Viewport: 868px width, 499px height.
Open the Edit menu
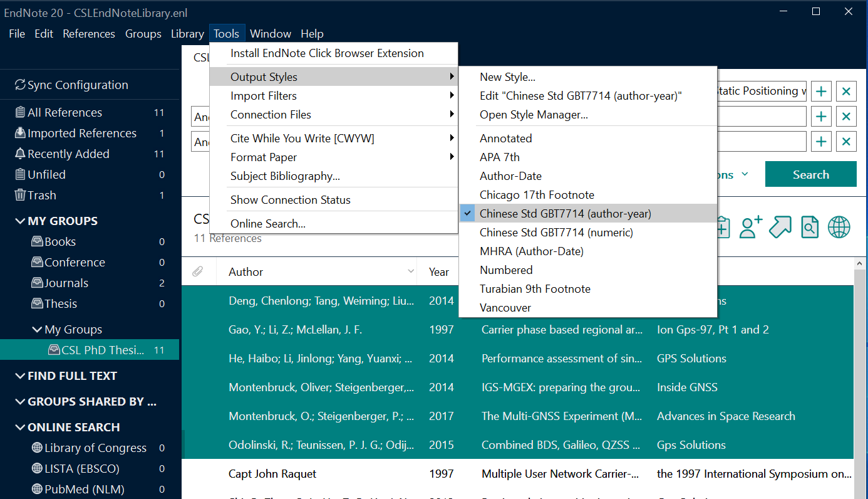coord(44,34)
